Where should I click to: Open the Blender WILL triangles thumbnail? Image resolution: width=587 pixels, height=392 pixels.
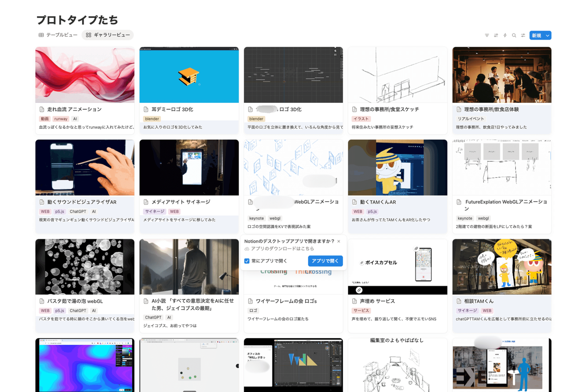point(293,365)
